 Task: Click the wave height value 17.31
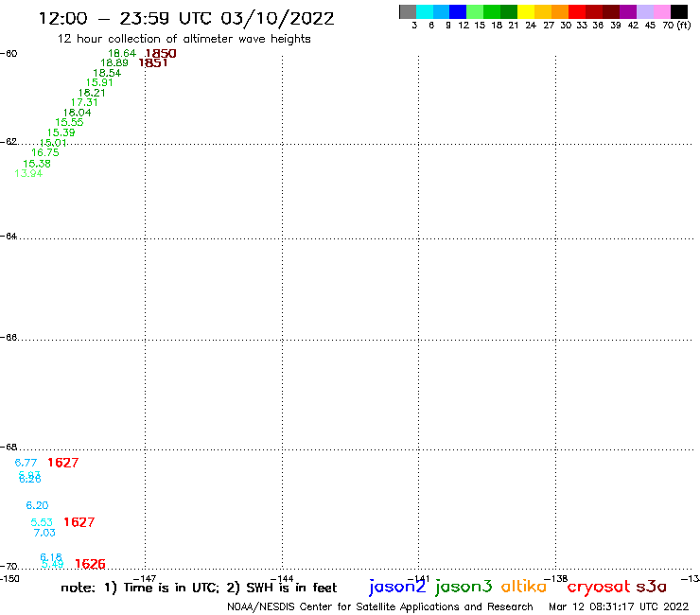coord(84,102)
